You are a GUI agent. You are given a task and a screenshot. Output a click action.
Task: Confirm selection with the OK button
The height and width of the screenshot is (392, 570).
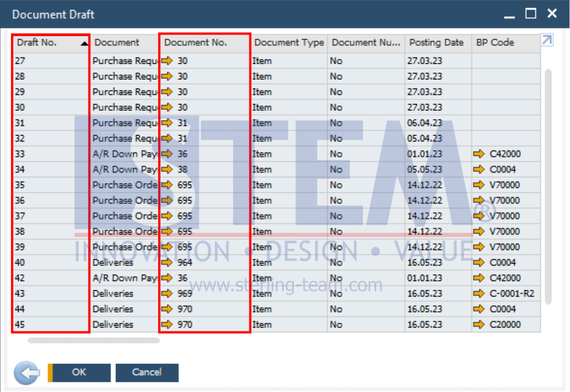pos(78,373)
